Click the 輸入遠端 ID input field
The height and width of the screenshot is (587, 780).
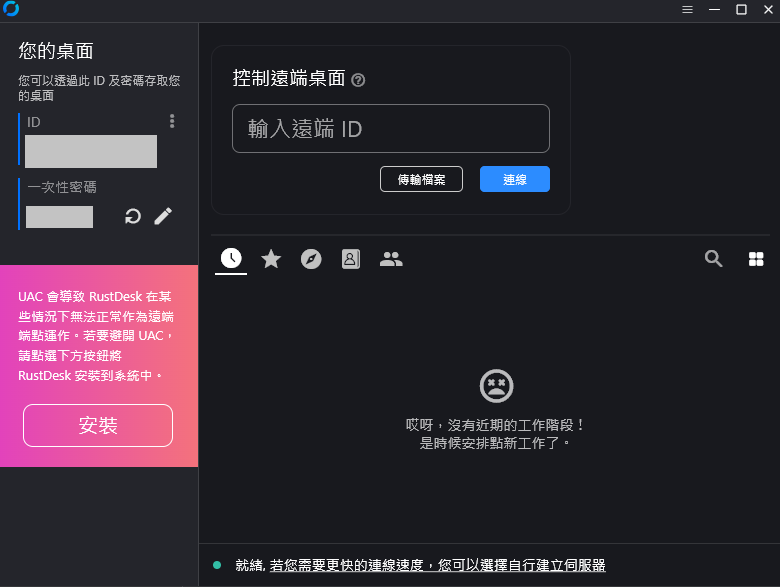point(391,128)
